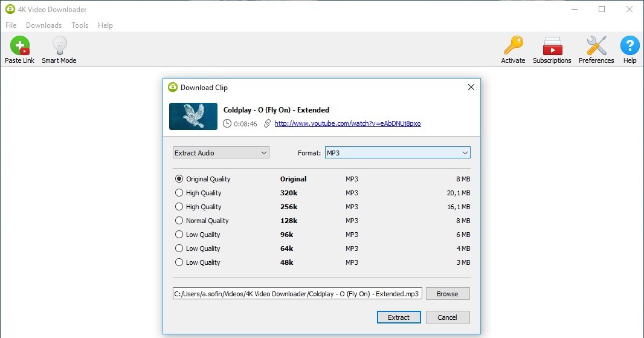Click the 64k bitrate label
The height and width of the screenshot is (338, 644).
pyautogui.click(x=287, y=249)
